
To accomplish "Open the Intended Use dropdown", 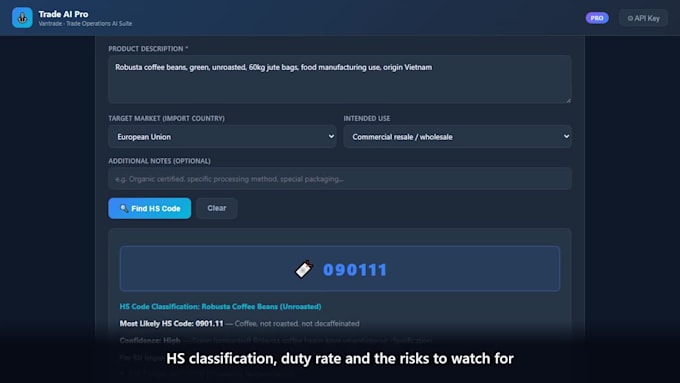I will [458, 137].
